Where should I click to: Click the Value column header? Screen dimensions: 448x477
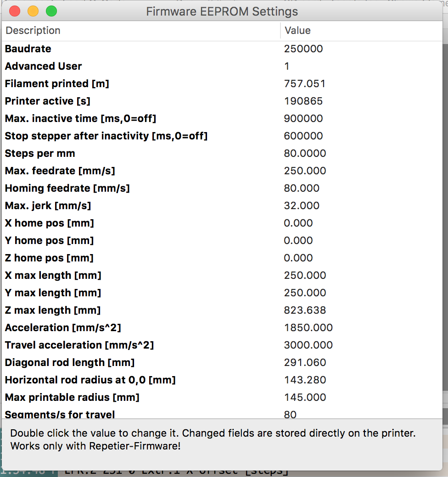[x=297, y=31]
